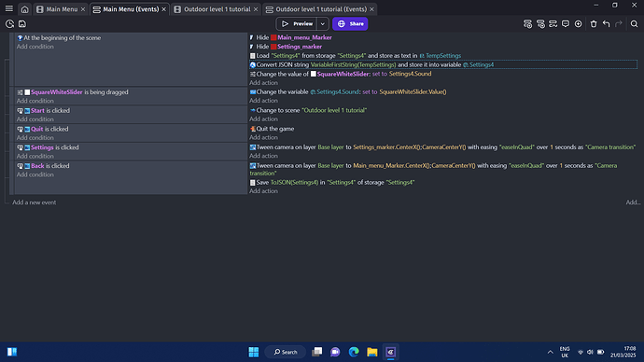Switch to the Main Menu scene tab
This screenshot has height=362, width=644.
pyautogui.click(x=61, y=9)
